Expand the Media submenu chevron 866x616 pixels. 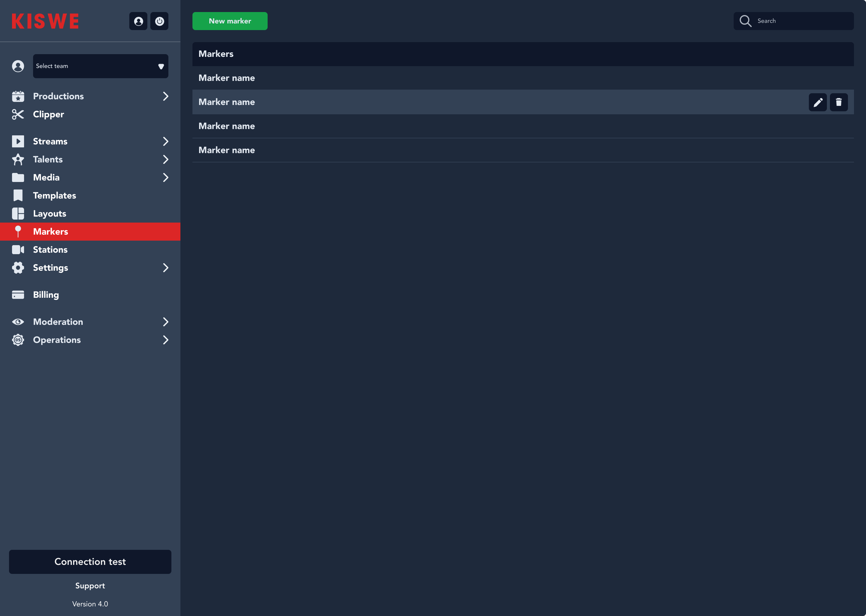[x=165, y=177]
